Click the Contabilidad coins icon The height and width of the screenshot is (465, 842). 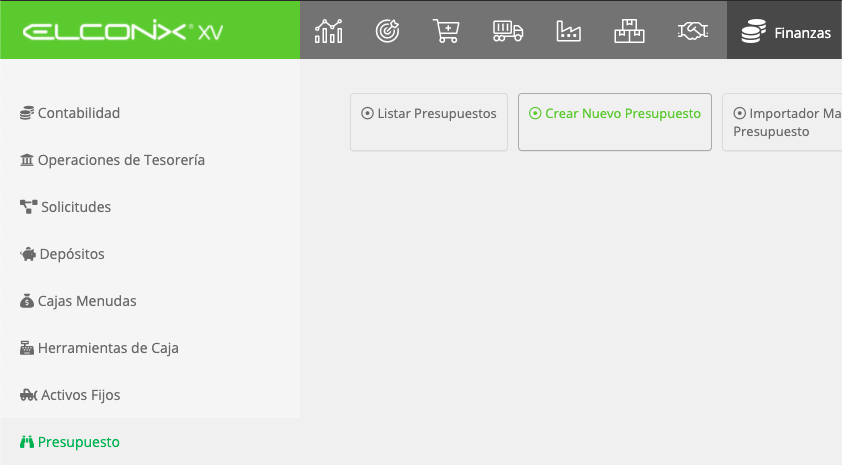pos(27,113)
